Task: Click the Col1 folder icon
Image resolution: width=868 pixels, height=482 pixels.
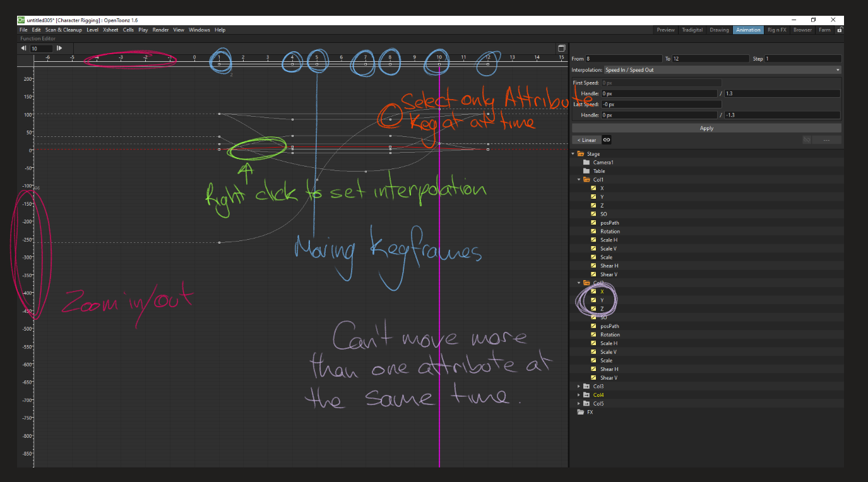Action: pyautogui.click(x=586, y=179)
